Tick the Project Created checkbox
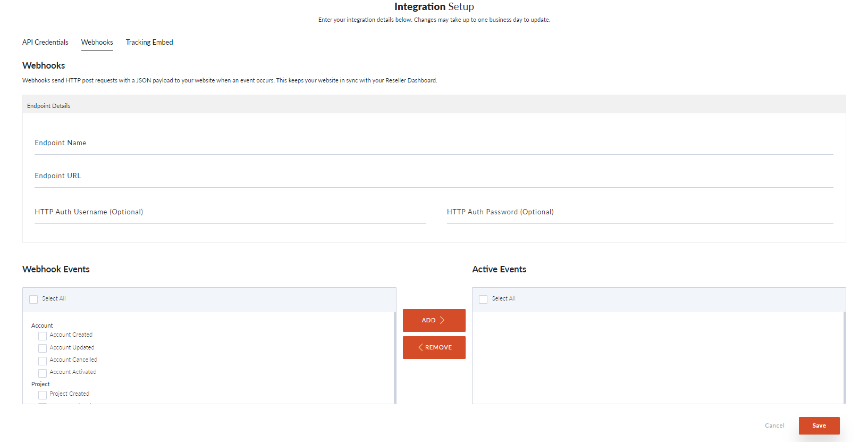868x442 pixels. [x=43, y=395]
